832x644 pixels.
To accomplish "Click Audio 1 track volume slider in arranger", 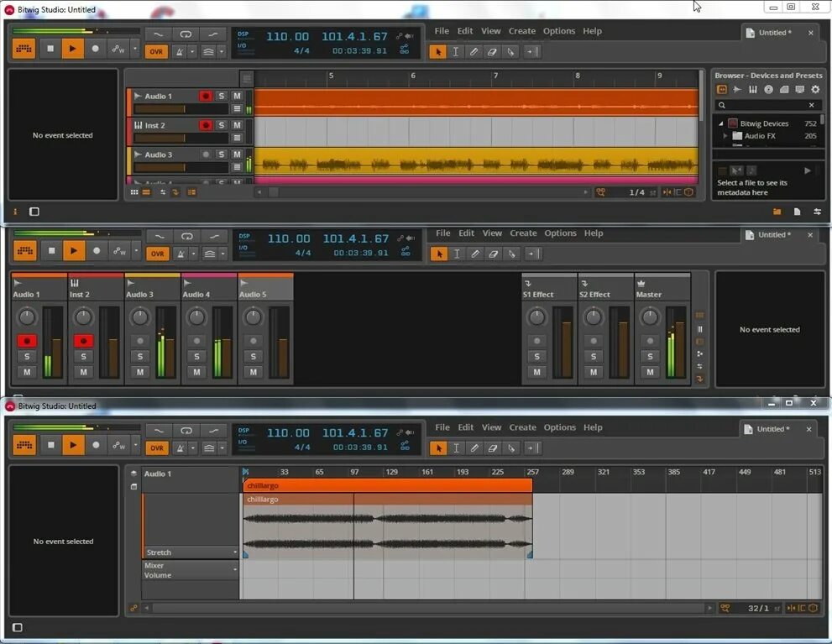I will coord(181,109).
